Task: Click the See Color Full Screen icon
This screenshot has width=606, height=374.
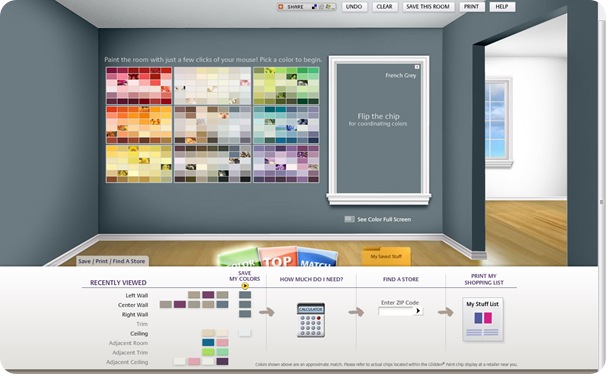Action: (x=349, y=219)
